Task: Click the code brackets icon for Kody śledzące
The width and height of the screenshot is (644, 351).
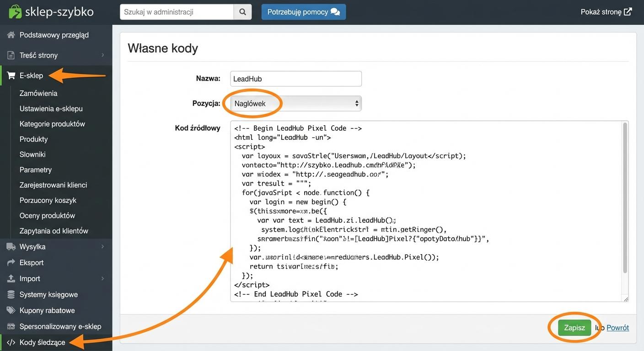Action: tap(11, 342)
